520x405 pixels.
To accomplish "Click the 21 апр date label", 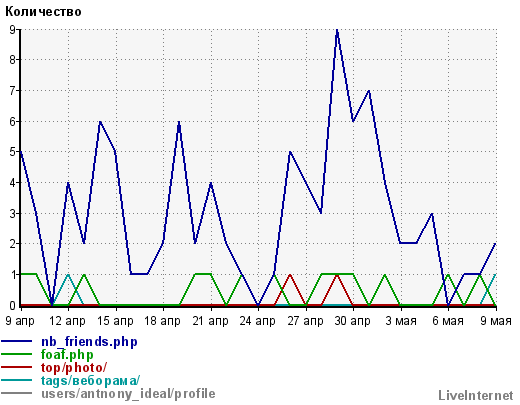I will point(210,321).
